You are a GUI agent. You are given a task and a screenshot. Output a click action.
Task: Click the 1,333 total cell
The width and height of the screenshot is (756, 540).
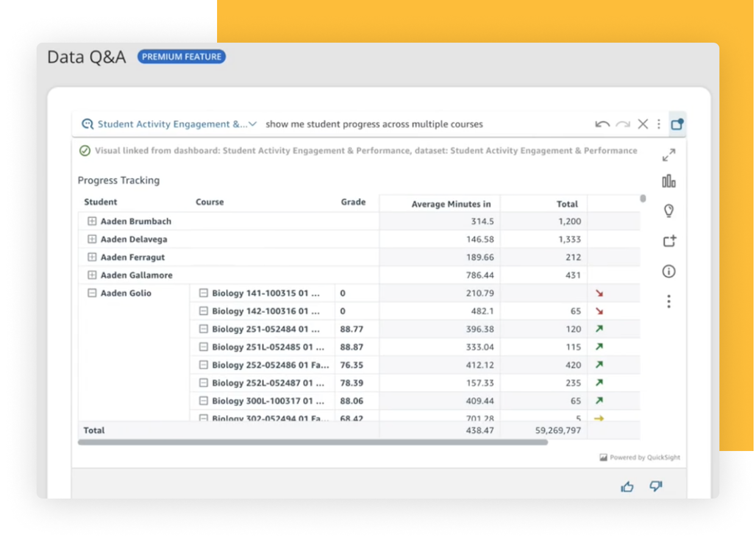[569, 240]
